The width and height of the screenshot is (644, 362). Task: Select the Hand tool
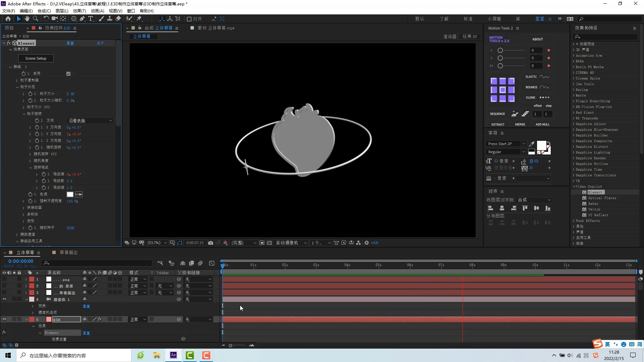click(x=27, y=19)
